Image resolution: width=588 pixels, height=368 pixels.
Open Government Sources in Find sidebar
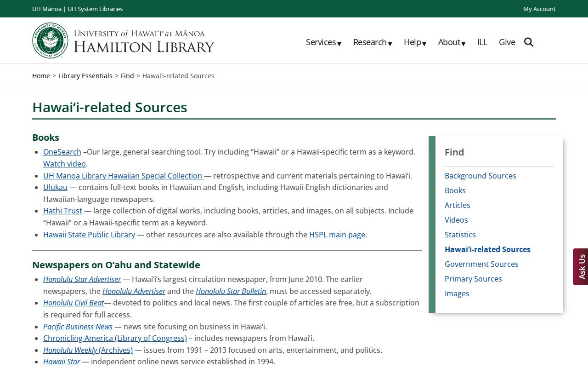tap(481, 264)
